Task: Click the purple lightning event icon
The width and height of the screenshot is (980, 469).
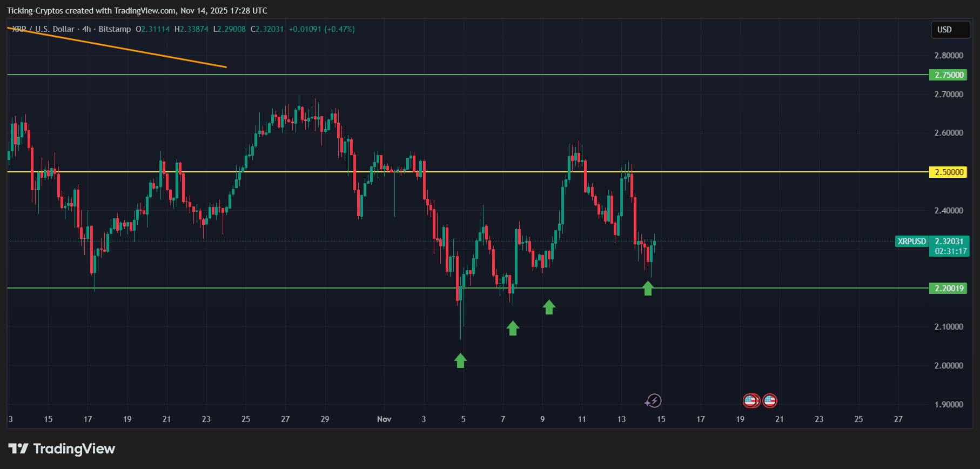Action: pos(654,401)
